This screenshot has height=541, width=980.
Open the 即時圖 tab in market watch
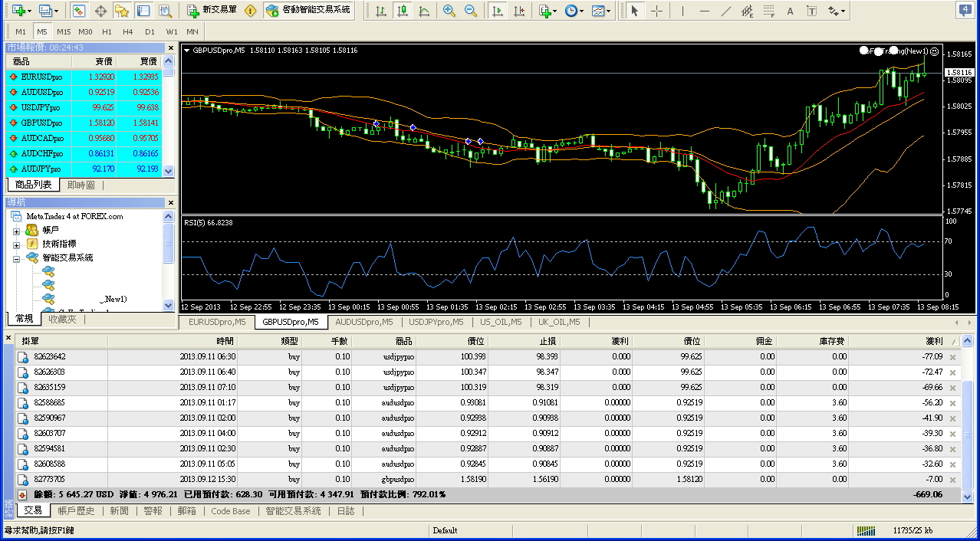point(81,185)
